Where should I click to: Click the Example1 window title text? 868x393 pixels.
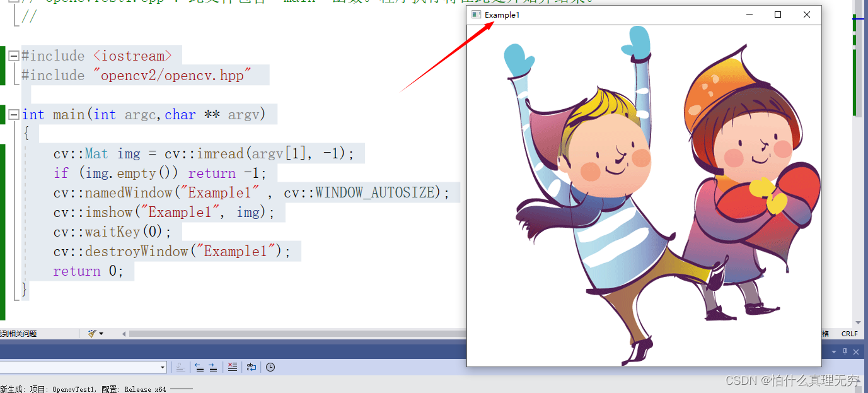coord(502,15)
